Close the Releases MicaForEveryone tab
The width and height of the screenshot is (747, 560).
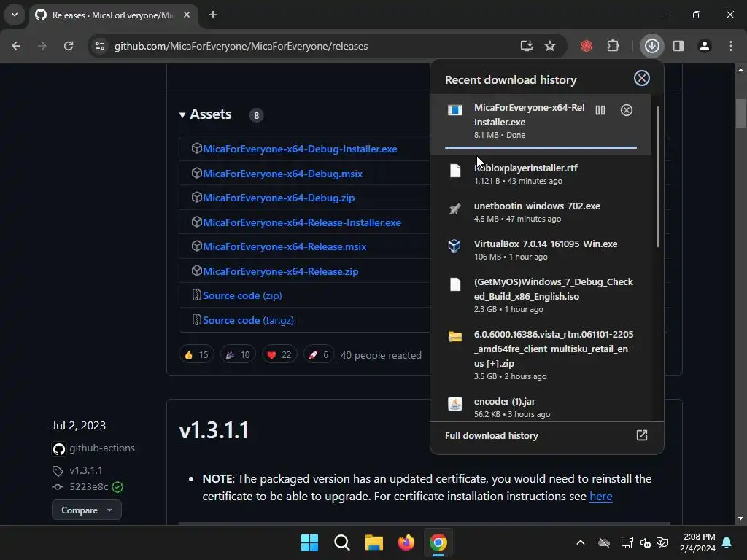[x=187, y=15]
